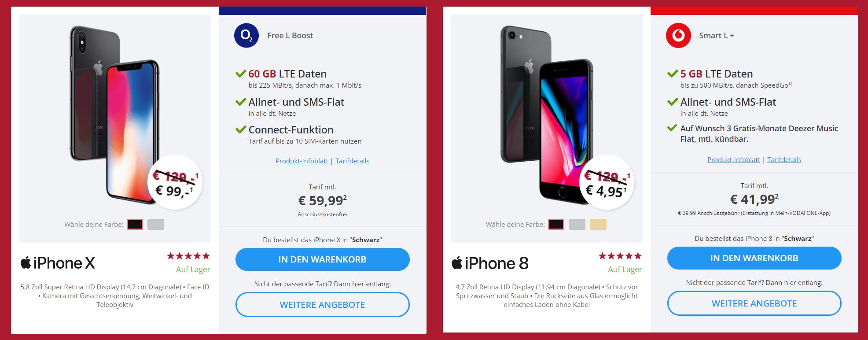Choose the silver color for iPhone 8

577,224
